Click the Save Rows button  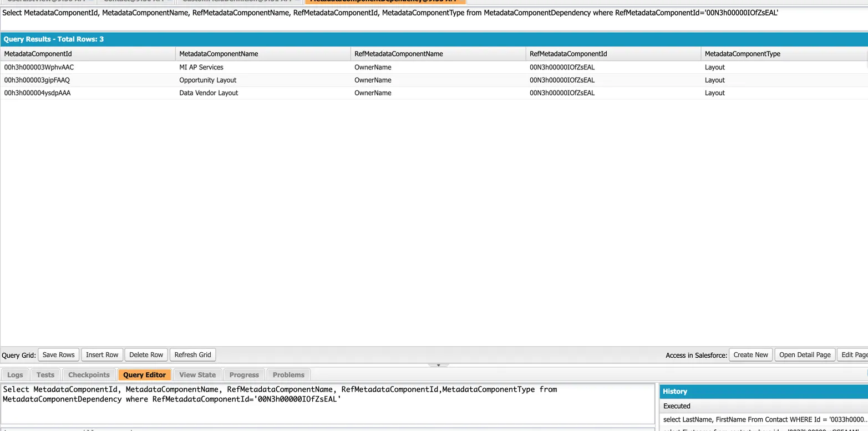[58, 354]
